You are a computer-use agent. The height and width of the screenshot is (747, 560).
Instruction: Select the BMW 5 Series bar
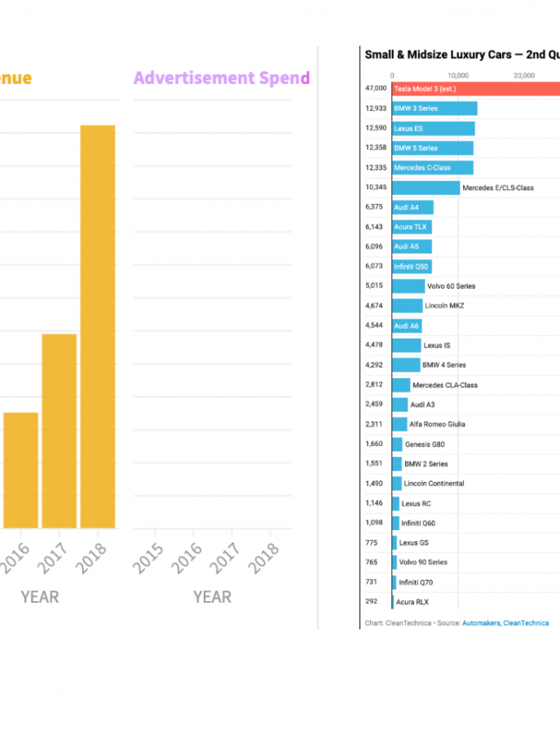[x=432, y=148]
